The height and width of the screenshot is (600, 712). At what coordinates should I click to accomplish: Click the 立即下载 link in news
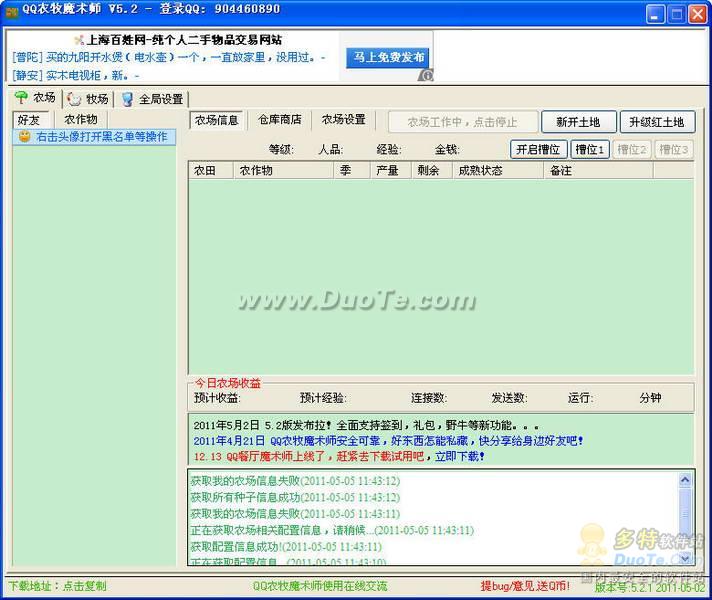point(460,456)
